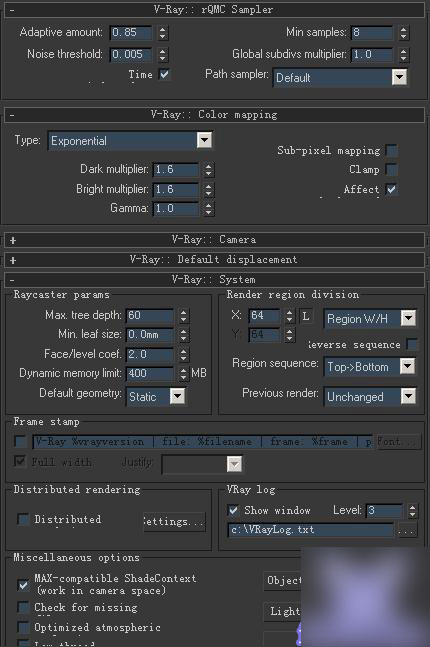Screen dimensions: 430x647
Task: Click the Global subdivs multiplier field
Action: click(372, 54)
